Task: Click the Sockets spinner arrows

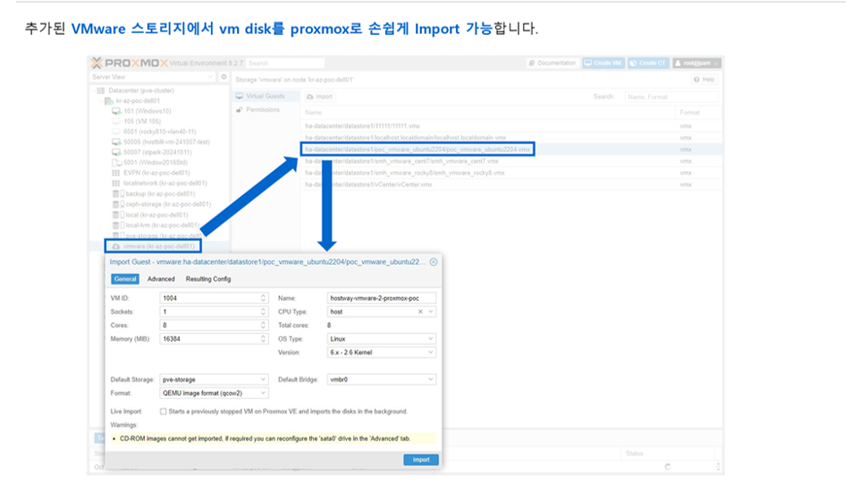Action: pyautogui.click(x=264, y=311)
